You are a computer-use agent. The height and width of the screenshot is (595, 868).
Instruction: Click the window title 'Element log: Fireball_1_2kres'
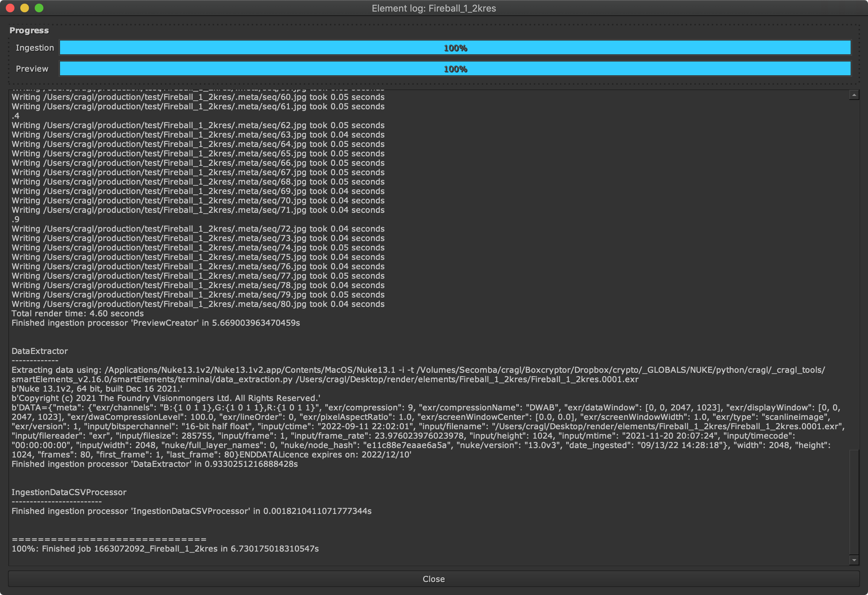(434, 8)
